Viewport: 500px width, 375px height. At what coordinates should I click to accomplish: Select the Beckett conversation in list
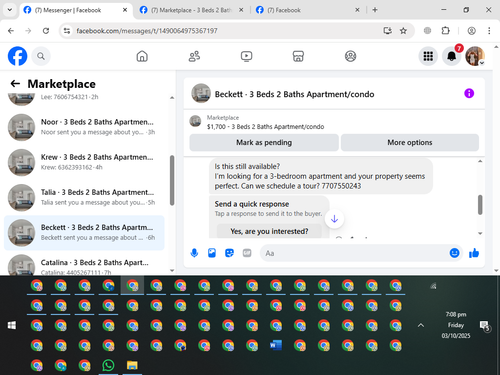click(84, 233)
